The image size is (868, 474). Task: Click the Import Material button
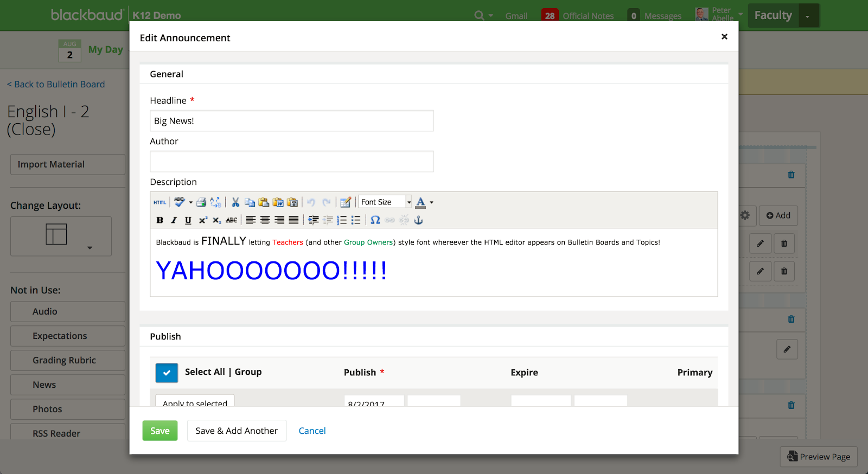pyautogui.click(x=68, y=164)
